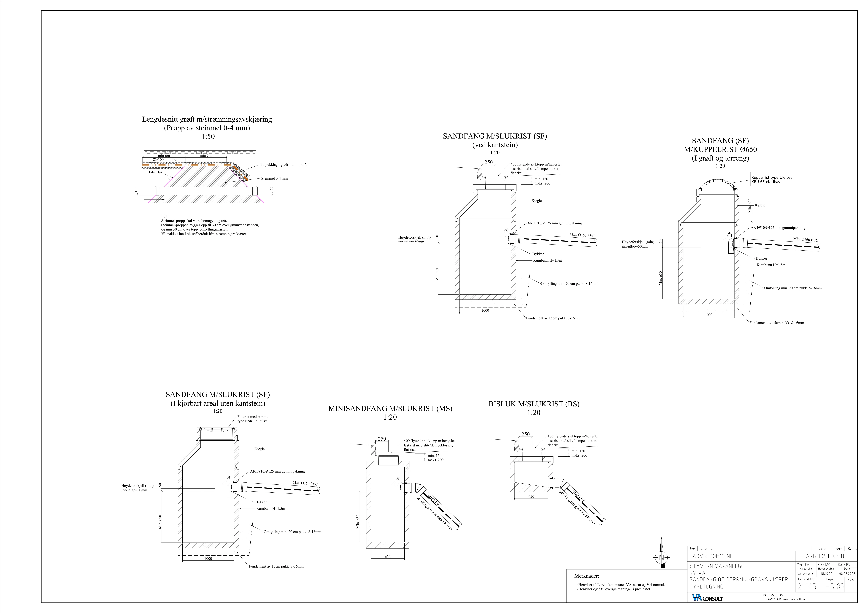Click the "Kjegle" label in the kuppelrist sandfang drawing
The width and height of the screenshot is (868, 613).
[x=760, y=205]
